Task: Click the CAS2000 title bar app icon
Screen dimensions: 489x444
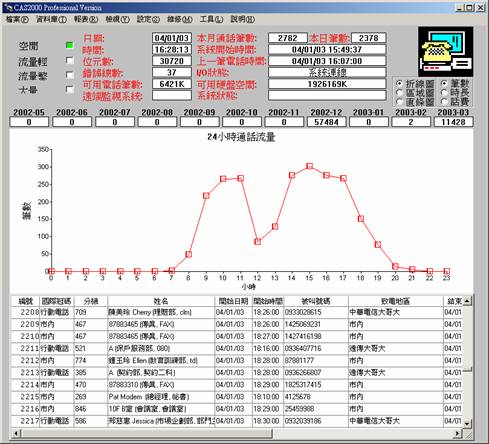Action: pos(8,7)
